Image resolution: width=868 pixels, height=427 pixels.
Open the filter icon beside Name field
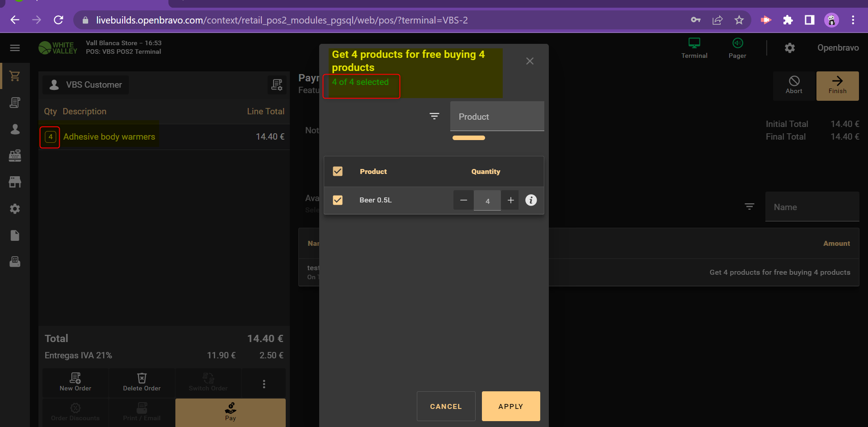click(750, 206)
